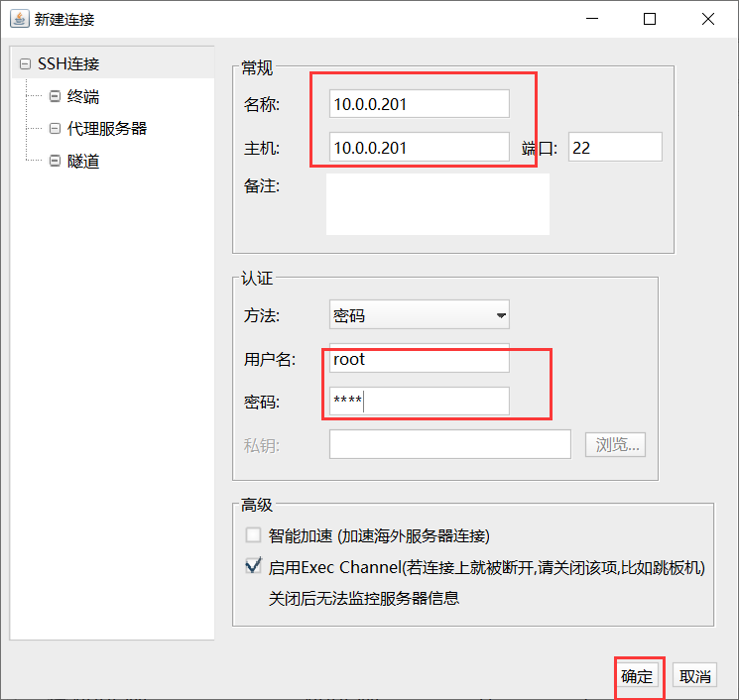Click the 私钥 path field
The height and width of the screenshot is (700, 739).
coord(449,444)
